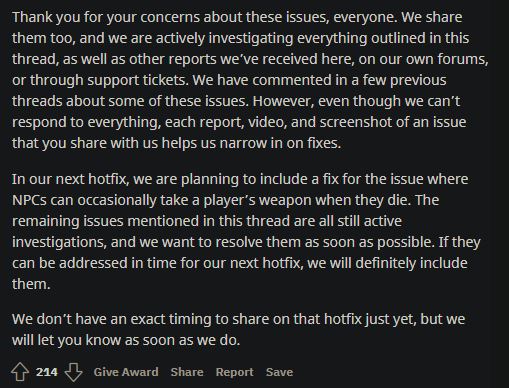The image size is (509, 388).
Task: Click the word "forums," in the first paragraph
Action: pyautogui.click(x=463, y=59)
